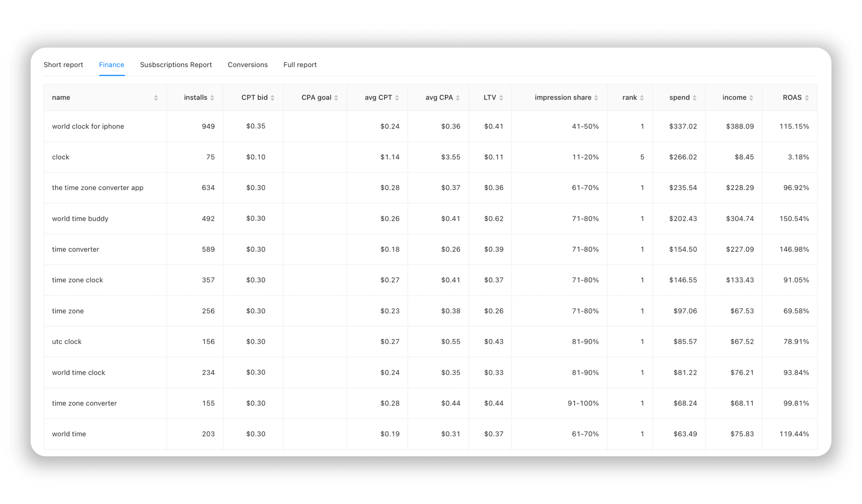Image resolution: width=862 pixels, height=504 pixels.
Task: Click the 'world time' keyword name
Action: (69, 434)
